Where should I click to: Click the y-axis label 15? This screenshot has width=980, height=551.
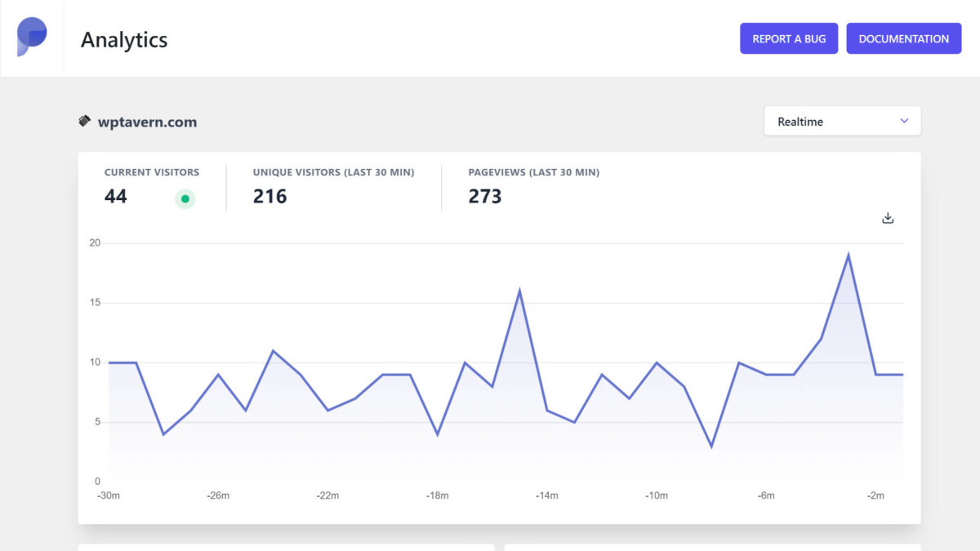coord(95,303)
